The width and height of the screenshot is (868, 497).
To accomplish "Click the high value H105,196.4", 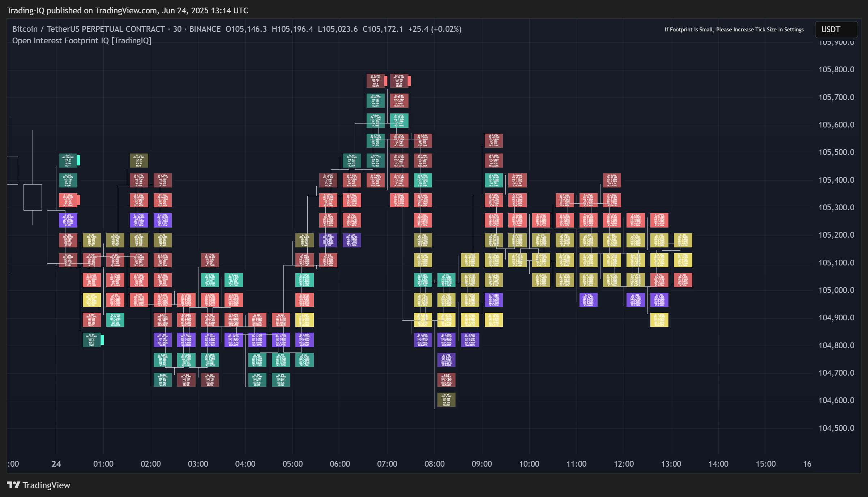I will coord(292,29).
